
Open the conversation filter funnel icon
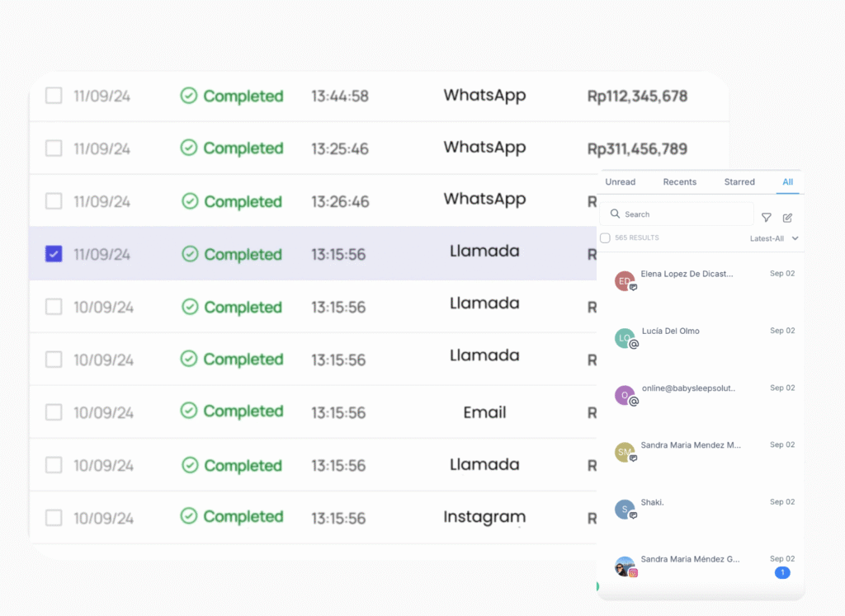[x=766, y=218]
